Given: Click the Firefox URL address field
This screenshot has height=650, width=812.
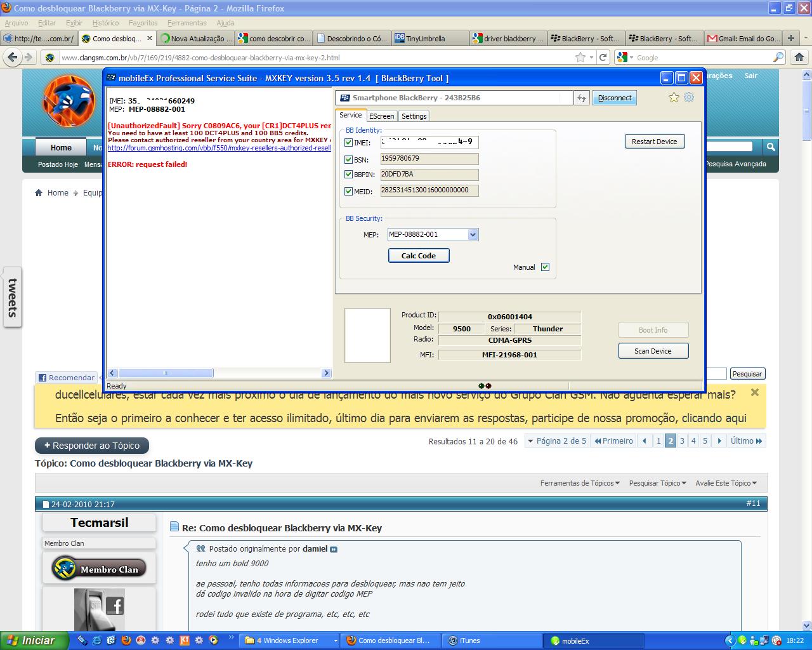Looking at the screenshot, I should pos(316,57).
